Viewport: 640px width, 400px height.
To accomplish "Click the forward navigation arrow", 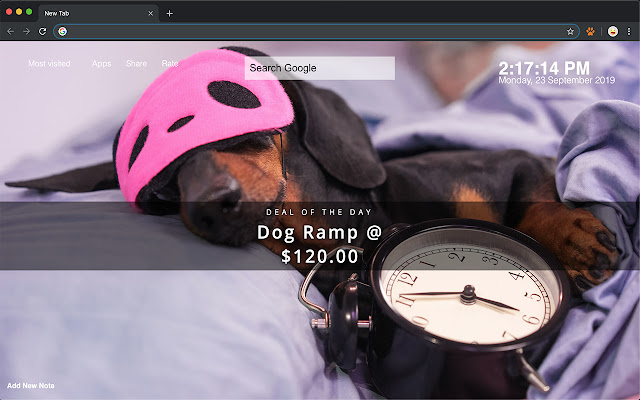I will pos(27,31).
